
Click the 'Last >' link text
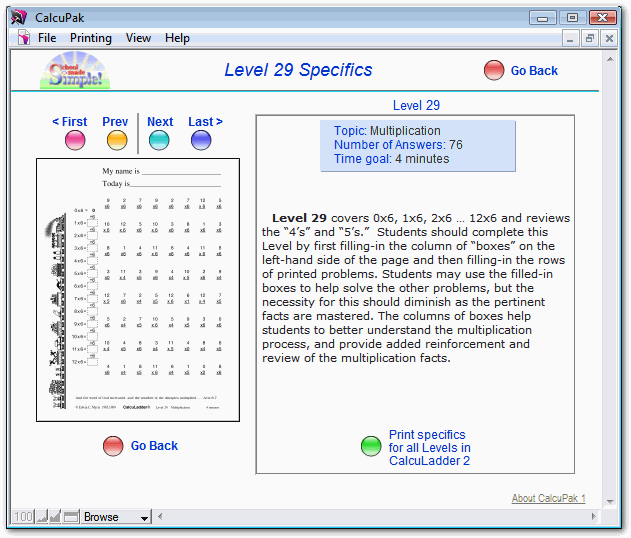click(205, 122)
